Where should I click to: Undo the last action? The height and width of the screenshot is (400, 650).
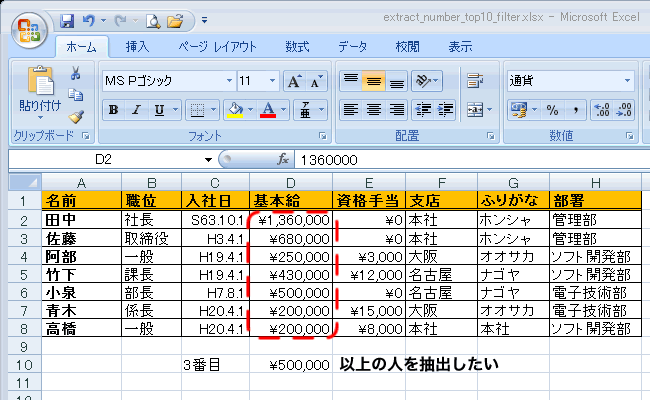pos(88,21)
